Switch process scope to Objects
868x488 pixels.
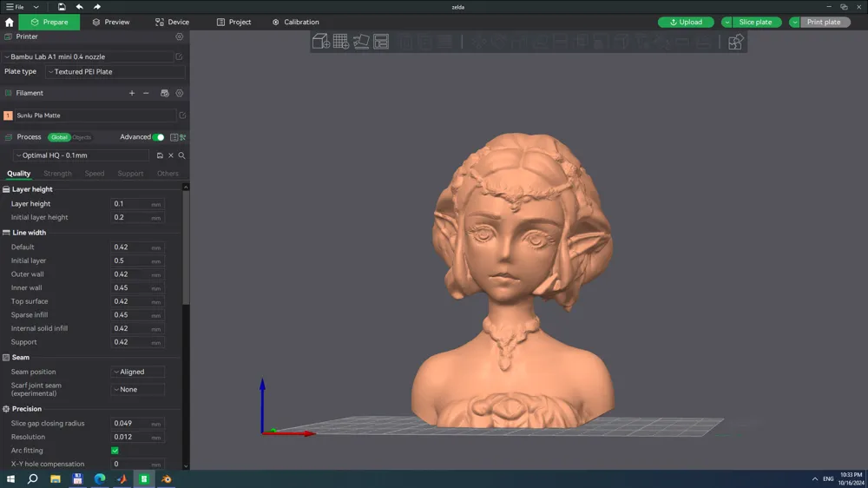tap(82, 137)
